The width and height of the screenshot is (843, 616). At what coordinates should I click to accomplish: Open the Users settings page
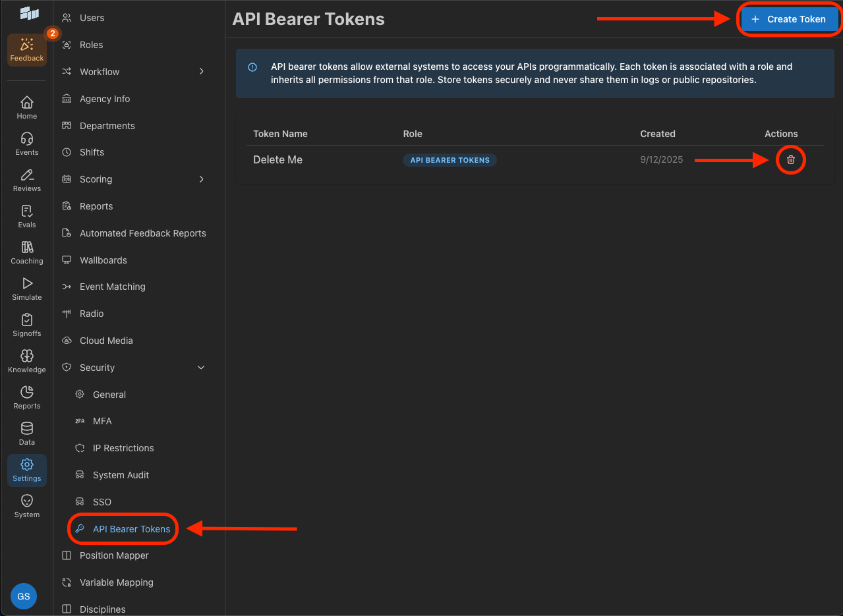pos(90,18)
